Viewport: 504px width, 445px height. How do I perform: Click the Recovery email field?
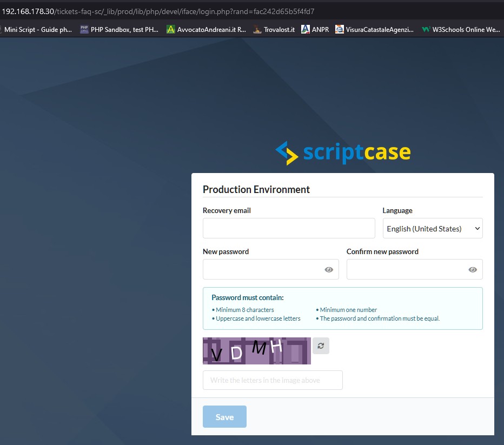click(x=289, y=228)
